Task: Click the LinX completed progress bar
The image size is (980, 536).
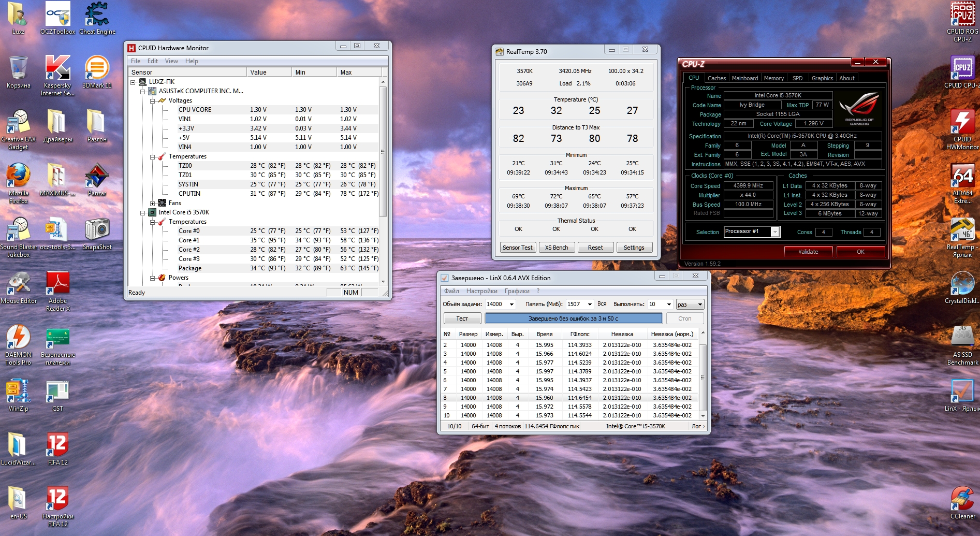Action: coord(573,318)
